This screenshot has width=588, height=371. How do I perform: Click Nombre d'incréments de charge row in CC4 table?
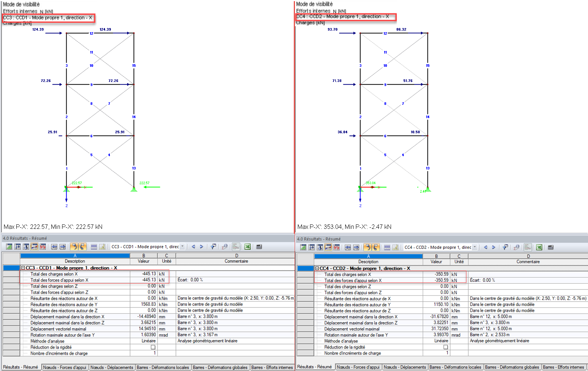click(442, 353)
